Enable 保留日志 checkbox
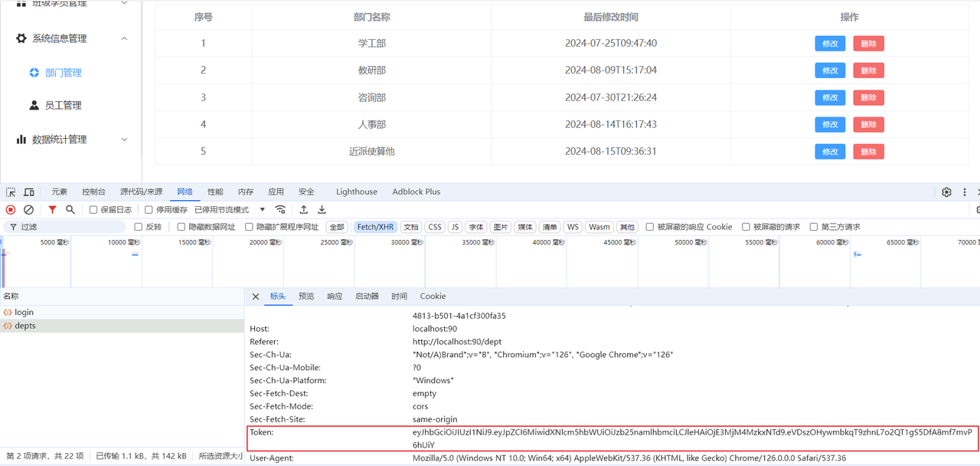 coord(93,209)
